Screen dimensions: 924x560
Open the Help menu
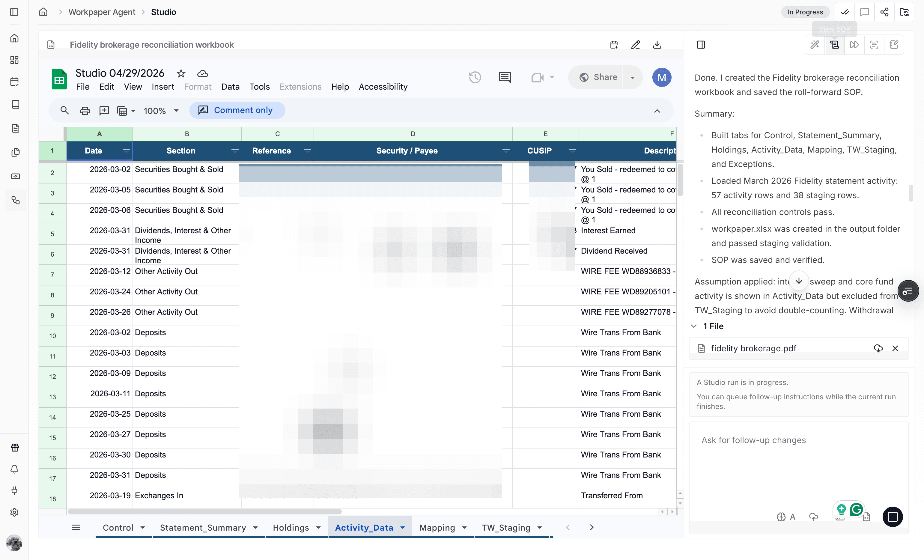pos(340,87)
